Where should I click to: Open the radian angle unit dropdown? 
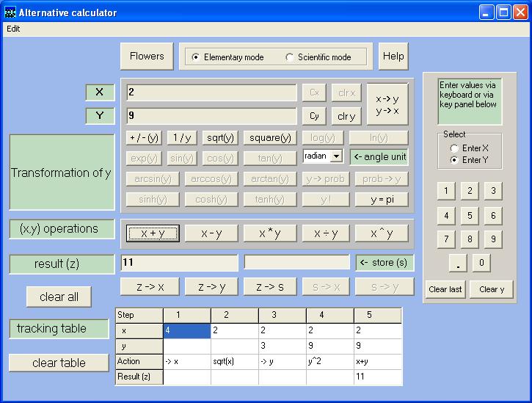pos(336,156)
